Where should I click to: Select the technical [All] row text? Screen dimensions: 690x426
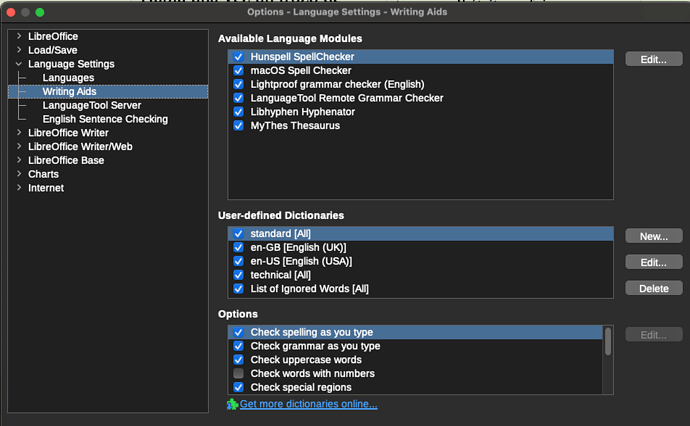coord(281,275)
